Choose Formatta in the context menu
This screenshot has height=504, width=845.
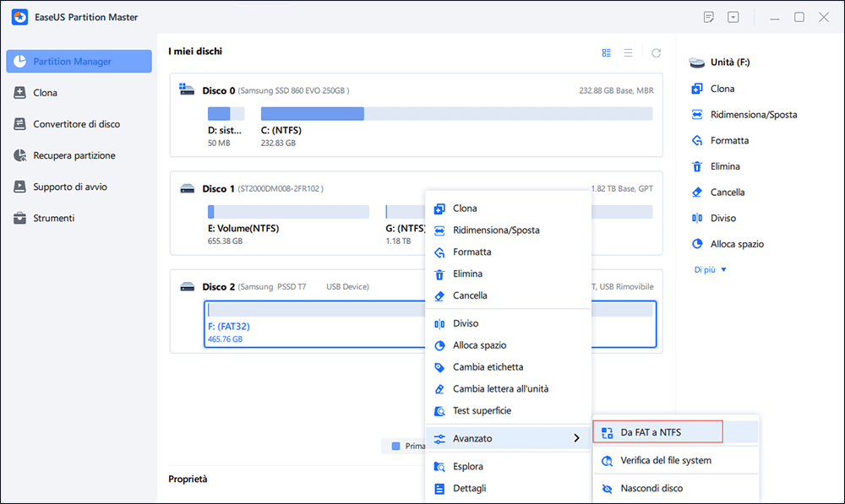pos(508,252)
